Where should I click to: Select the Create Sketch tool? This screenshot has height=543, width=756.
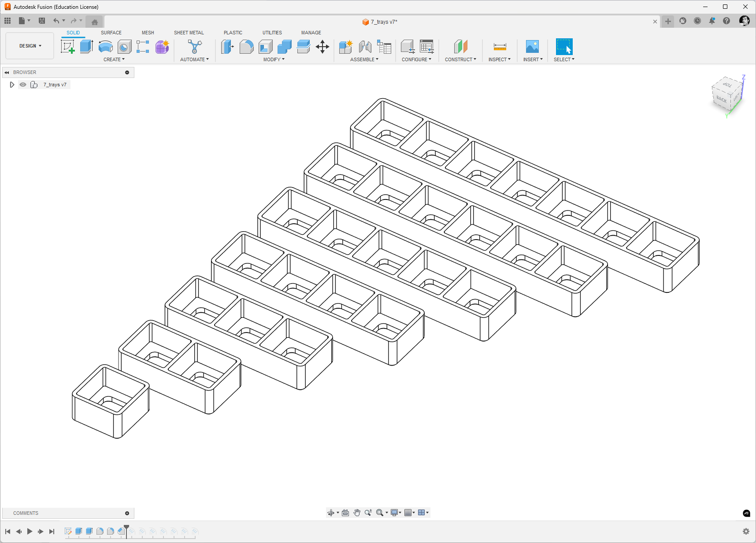(67, 47)
